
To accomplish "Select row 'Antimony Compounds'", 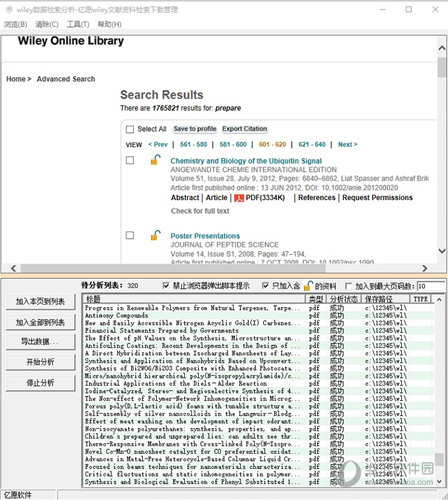I will [x=258, y=315].
